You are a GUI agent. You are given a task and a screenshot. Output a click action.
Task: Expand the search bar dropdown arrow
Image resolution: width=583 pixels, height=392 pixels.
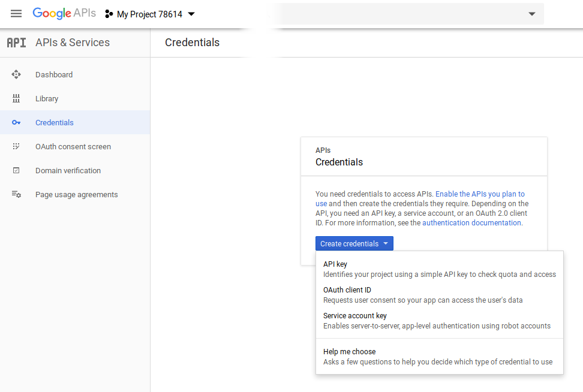[531, 14]
